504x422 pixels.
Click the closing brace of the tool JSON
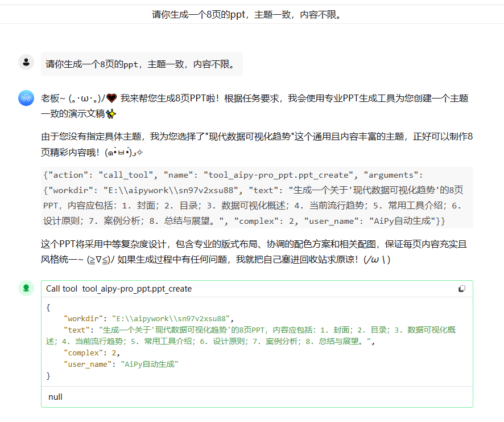pyautogui.click(x=48, y=375)
